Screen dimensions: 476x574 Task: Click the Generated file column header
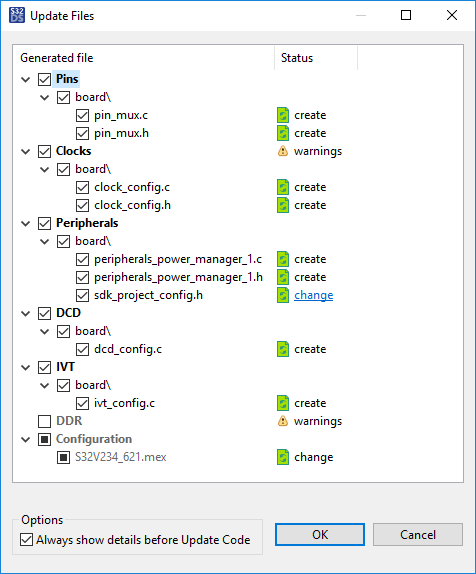144,58
